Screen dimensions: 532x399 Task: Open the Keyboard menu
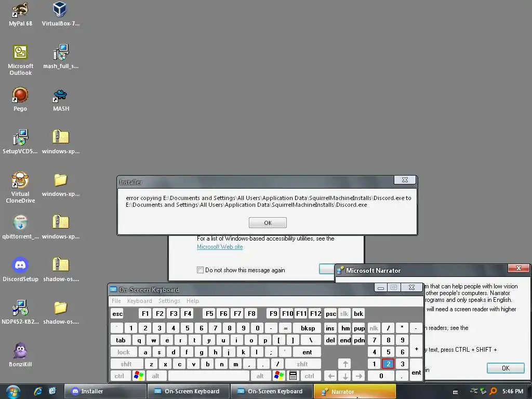(x=139, y=301)
